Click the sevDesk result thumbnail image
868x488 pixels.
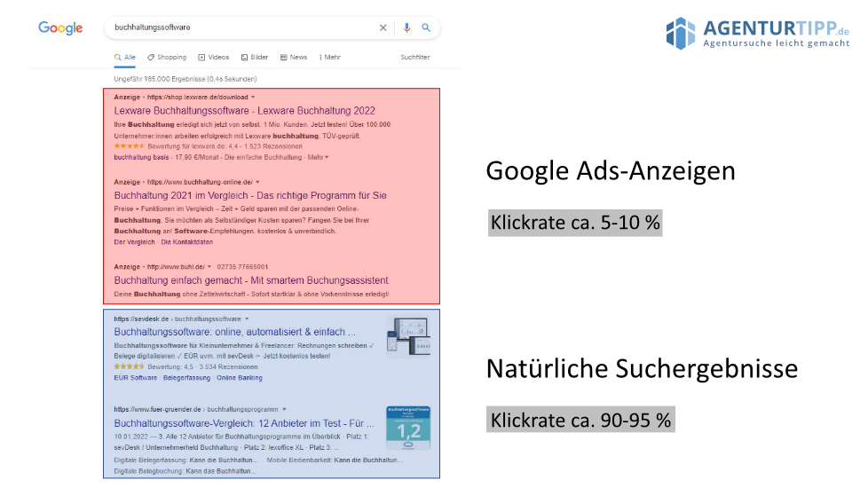(408, 336)
